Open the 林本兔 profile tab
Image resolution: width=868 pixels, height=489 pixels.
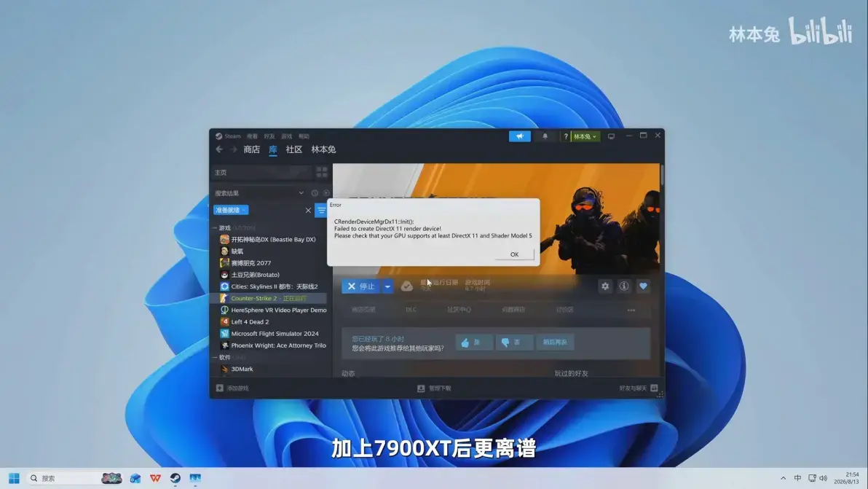click(323, 149)
